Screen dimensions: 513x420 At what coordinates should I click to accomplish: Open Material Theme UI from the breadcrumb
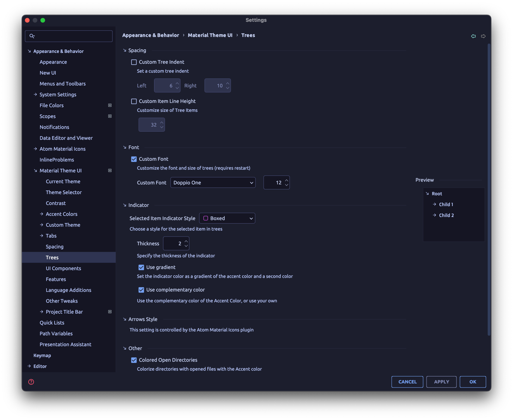pyautogui.click(x=210, y=35)
